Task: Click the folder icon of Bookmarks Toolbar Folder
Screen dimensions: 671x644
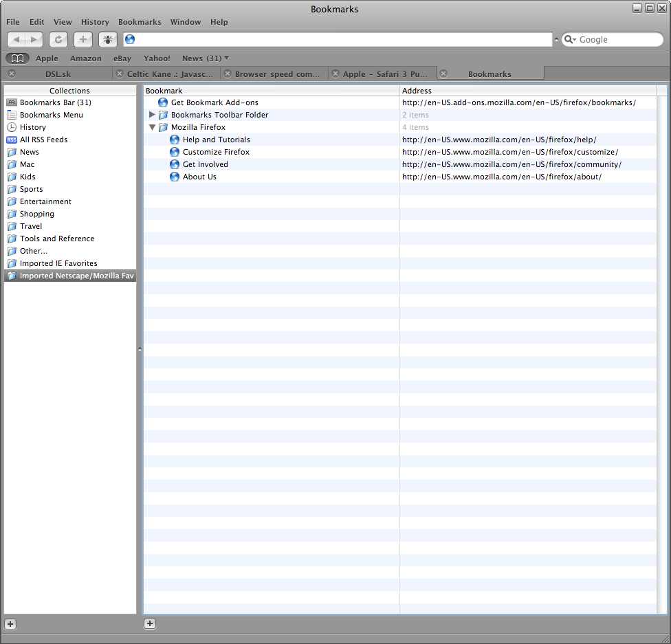Action: (163, 115)
